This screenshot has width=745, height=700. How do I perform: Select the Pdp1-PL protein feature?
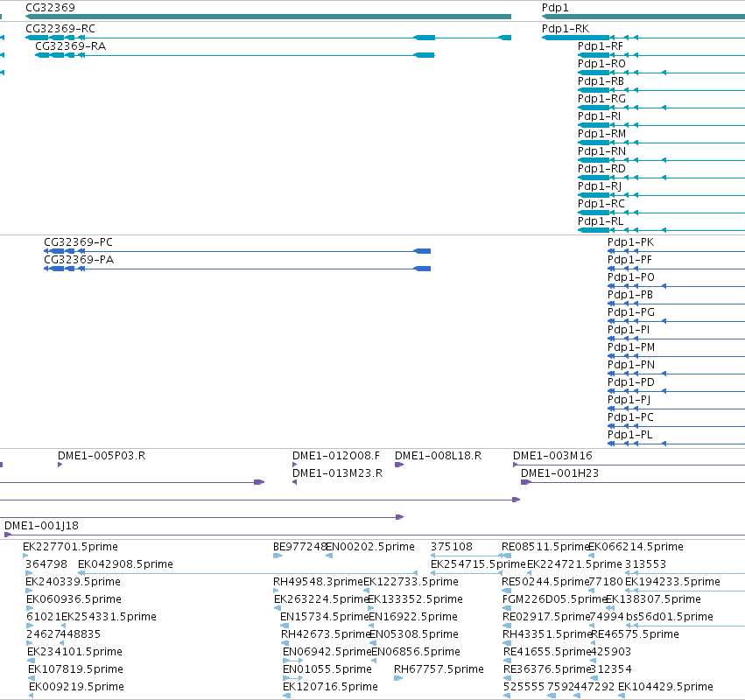pos(630,435)
